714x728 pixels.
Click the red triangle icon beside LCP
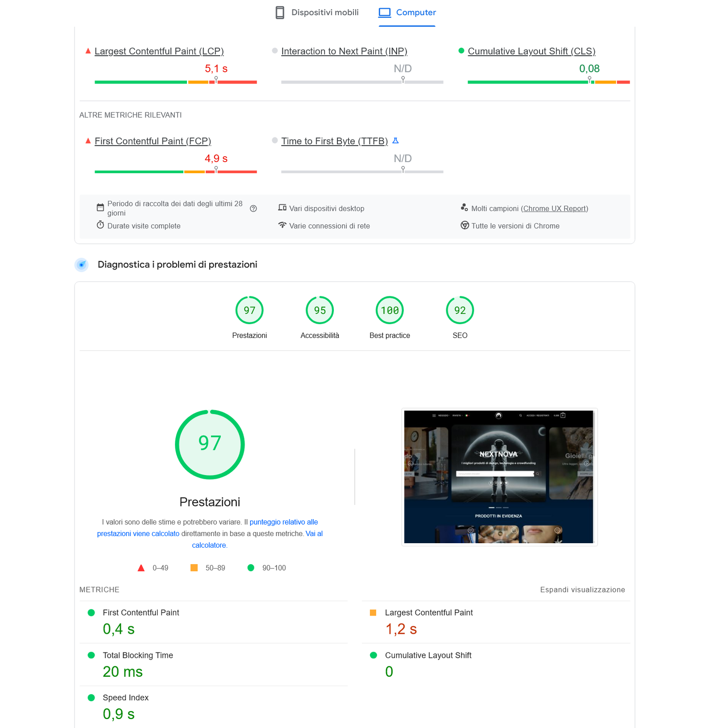click(88, 51)
